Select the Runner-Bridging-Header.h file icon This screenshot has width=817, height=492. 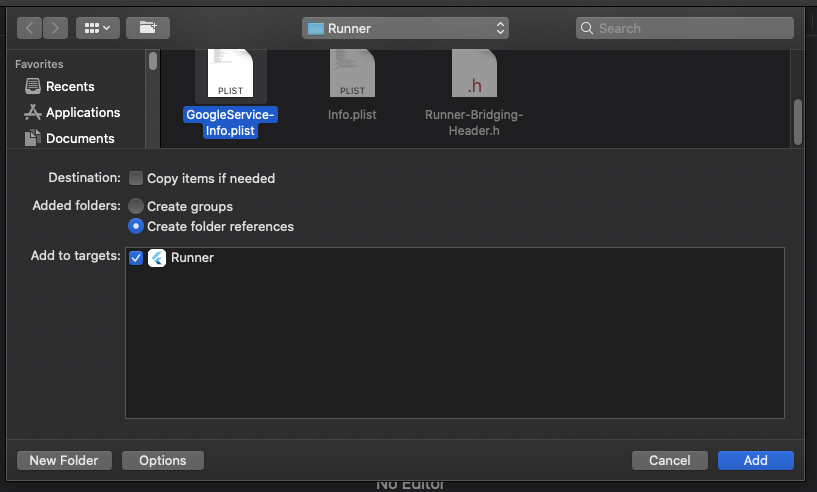474,73
